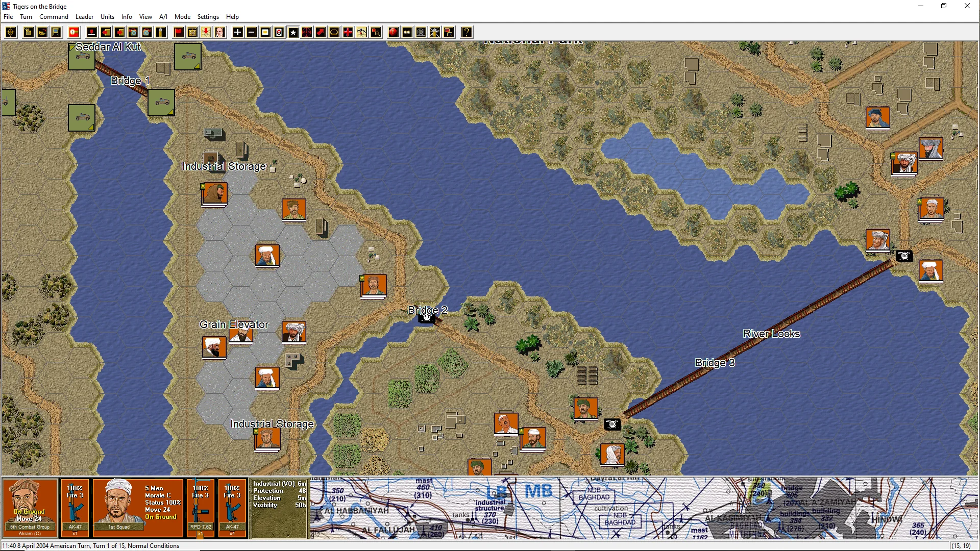The width and height of the screenshot is (980, 551).
Task: Click the RPD 7.62 weapon card
Action: click(201, 508)
